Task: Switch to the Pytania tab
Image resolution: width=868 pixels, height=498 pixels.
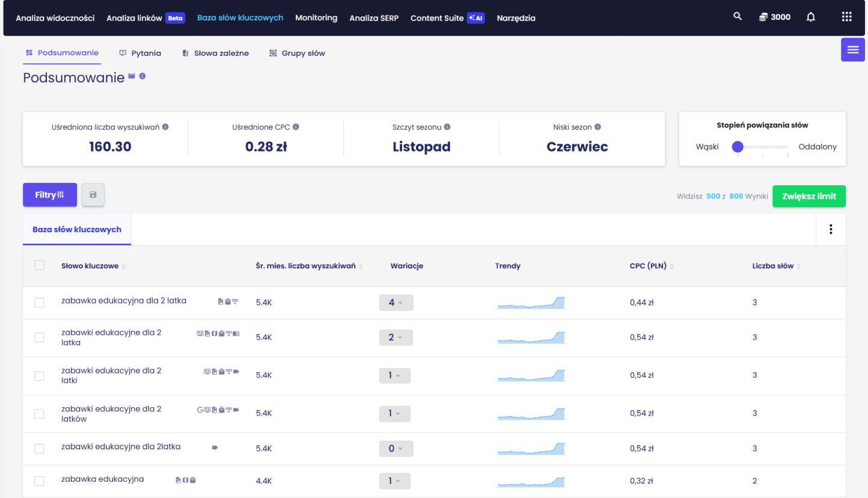Action: coord(140,53)
